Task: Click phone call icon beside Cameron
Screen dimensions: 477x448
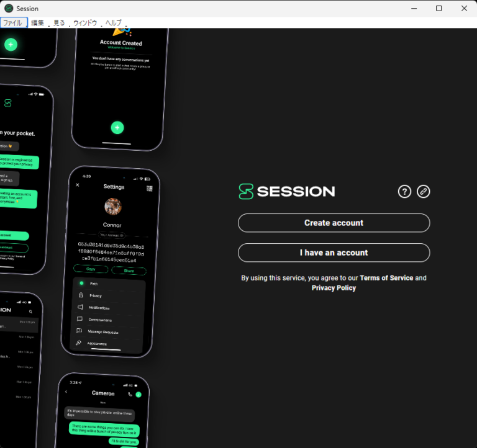Action: tap(130, 394)
